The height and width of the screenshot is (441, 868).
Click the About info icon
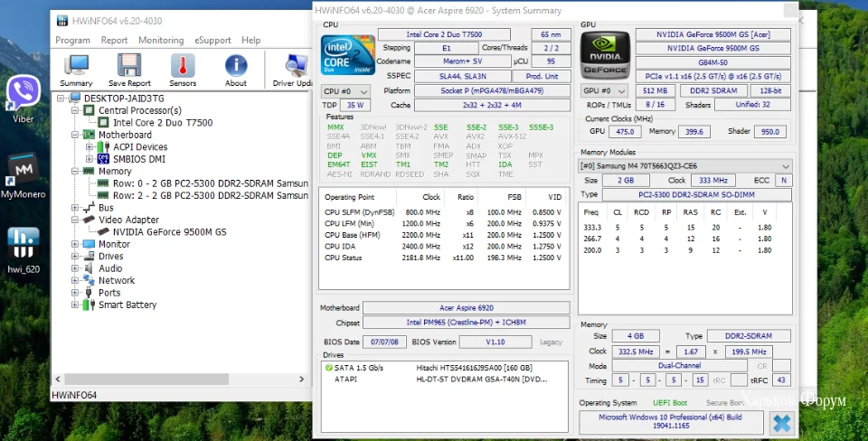click(236, 70)
